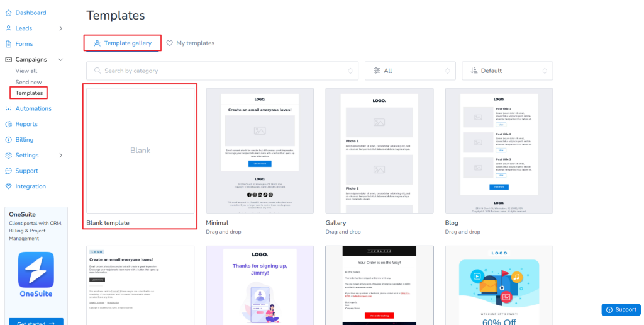Open Integration page
Image resolution: width=644 pixels, height=325 pixels.
point(30,186)
